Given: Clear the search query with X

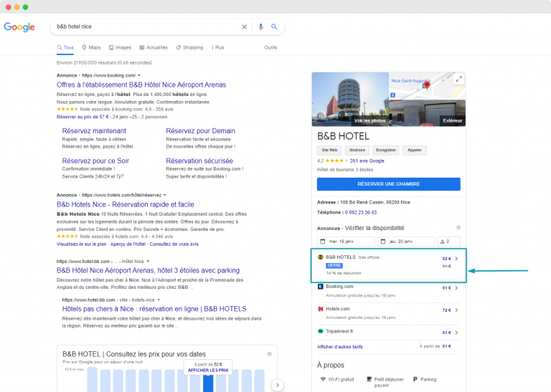Looking at the screenshot, I should [x=244, y=27].
